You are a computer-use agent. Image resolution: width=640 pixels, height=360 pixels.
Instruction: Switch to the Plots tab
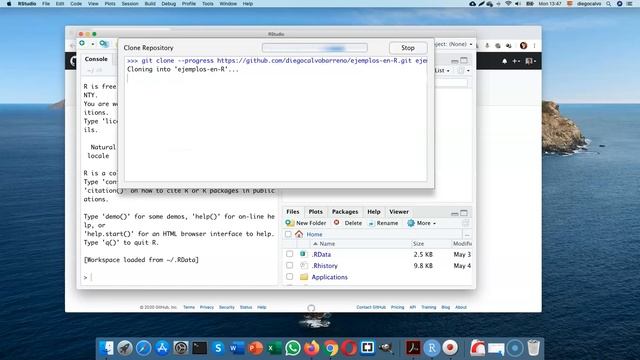coord(315,211)
